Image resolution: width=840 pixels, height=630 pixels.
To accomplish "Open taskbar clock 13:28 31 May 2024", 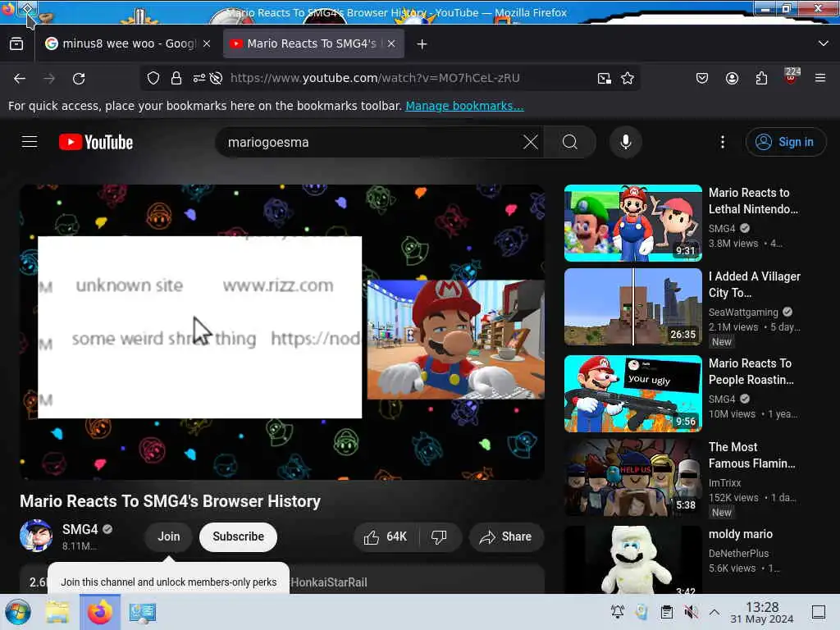I will coord(762,612).
